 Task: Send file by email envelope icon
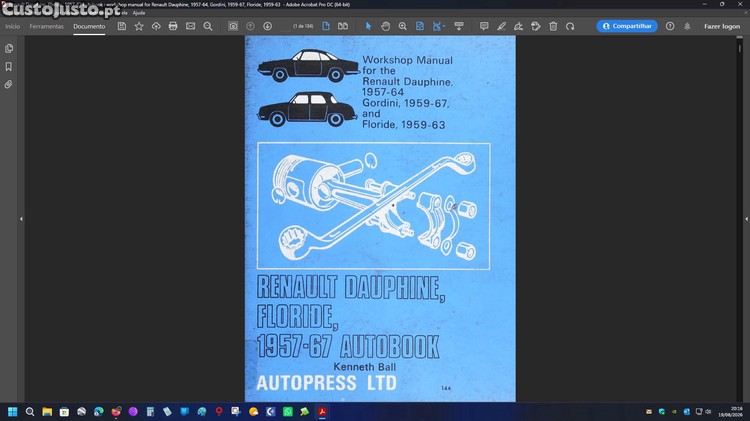pos(190,26)
